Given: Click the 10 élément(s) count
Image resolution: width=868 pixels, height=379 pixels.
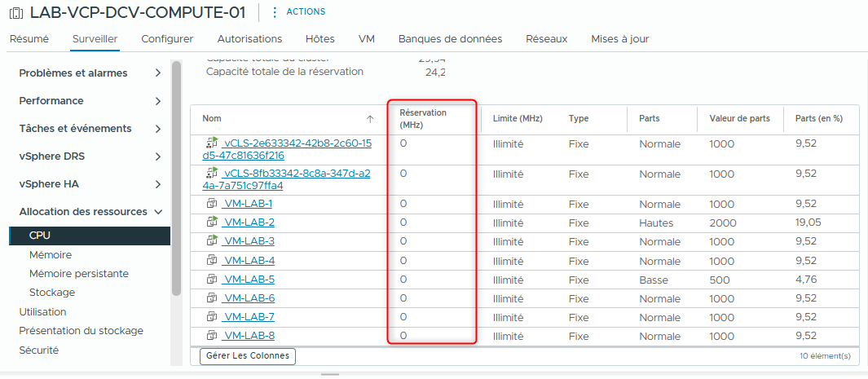Looking at the screenshot, I should [x=826, y=355].
